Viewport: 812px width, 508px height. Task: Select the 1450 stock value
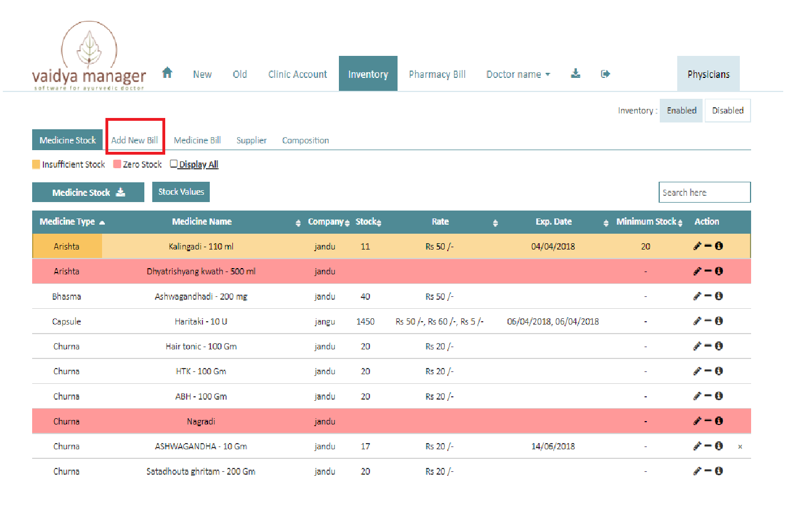click(365, 322)
